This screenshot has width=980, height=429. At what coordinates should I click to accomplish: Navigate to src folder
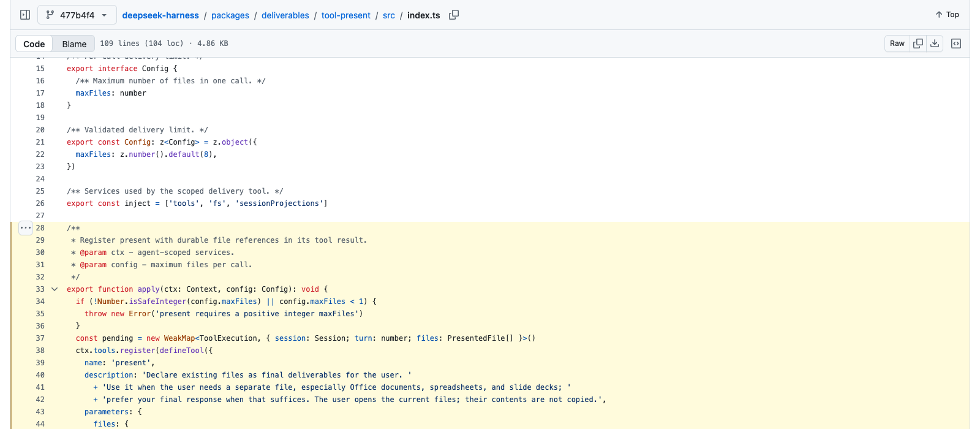389,15
